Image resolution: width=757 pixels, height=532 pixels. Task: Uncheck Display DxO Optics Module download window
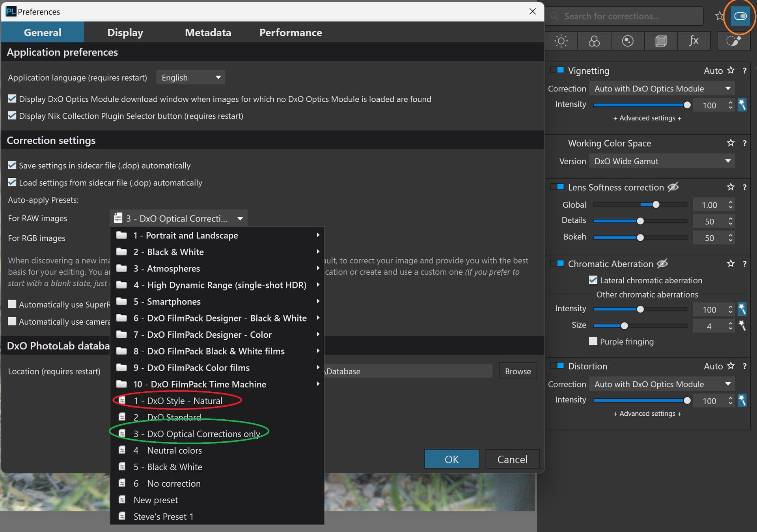pos(12,99)
